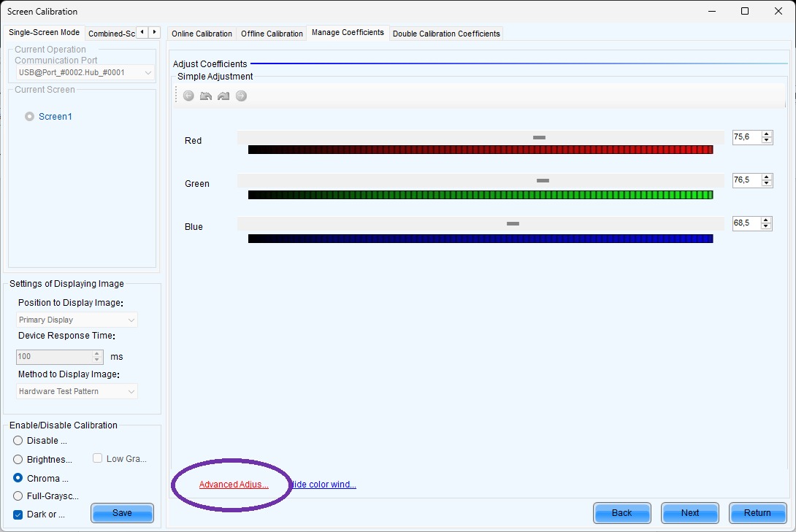Screen dimensions: 796x532
Task: Click the Green coefficient value field
Action: click(747, 180)
